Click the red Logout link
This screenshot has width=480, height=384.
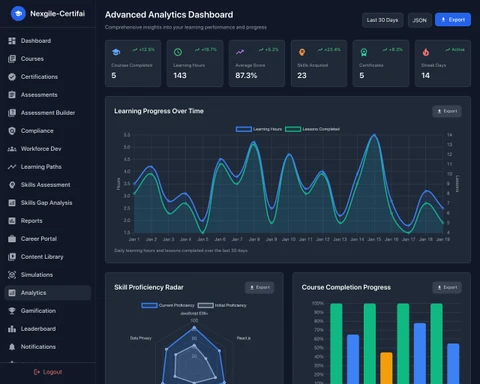48,372
